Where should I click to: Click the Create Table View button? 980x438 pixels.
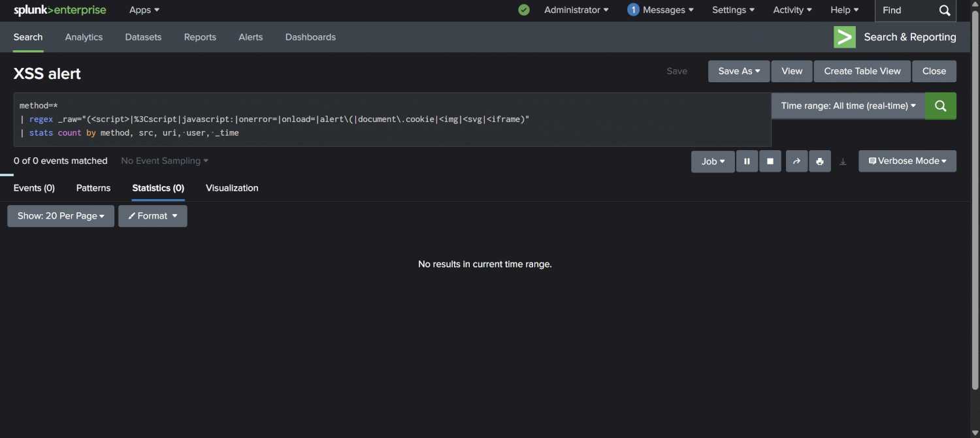862,71
